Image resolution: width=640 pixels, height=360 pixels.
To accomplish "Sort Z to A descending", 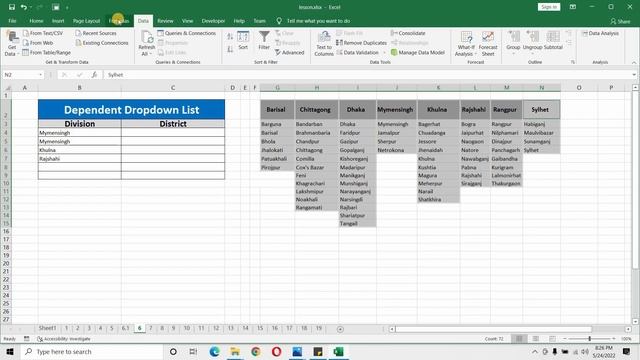I will 230,49.
